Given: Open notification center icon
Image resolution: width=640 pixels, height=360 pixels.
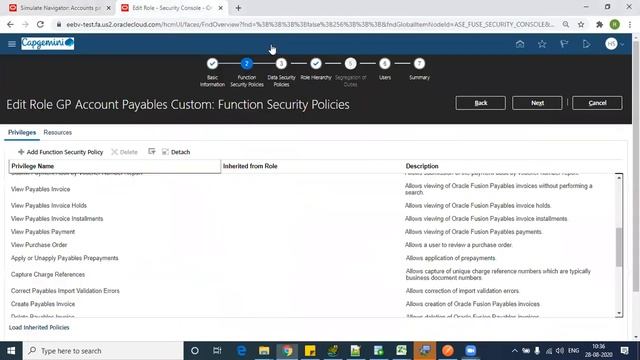Looking at the screenshot, I should click(624, 351).
